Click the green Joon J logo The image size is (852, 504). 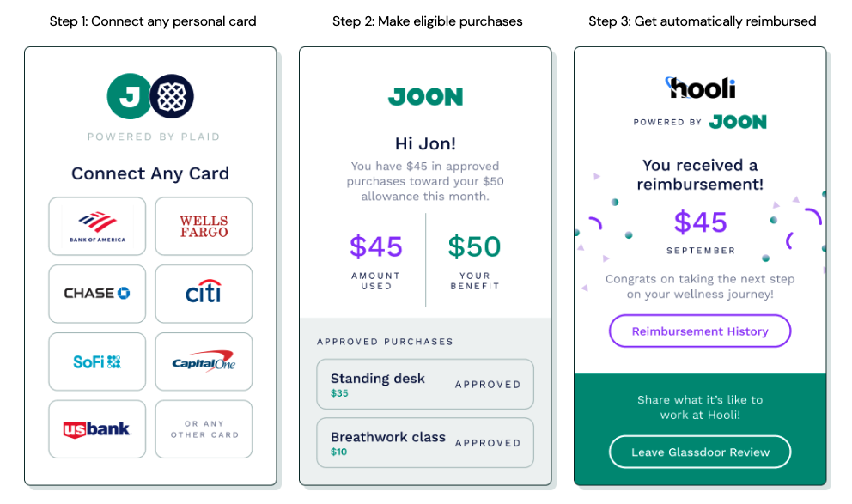click(x=128, y=96)
